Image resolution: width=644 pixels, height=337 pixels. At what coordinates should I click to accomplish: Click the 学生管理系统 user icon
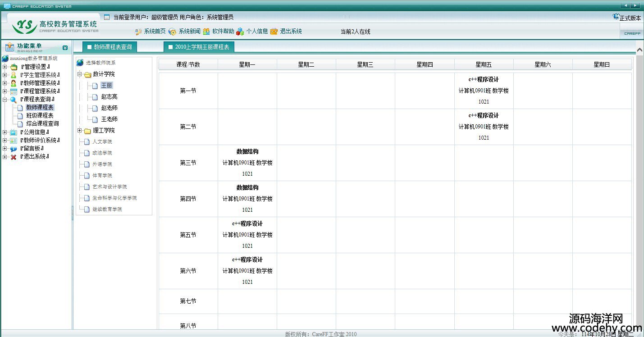[x=14, y=75]
